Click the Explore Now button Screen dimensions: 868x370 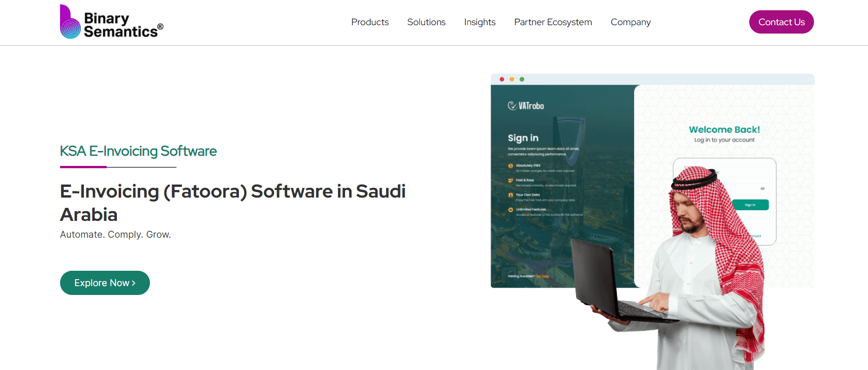tap(105, 283)
